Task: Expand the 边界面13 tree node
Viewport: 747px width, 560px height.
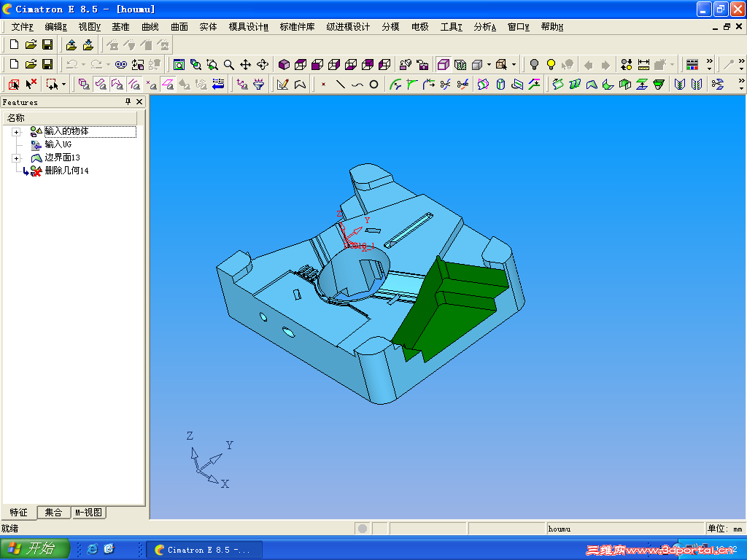Action: [x=17, y=158]
